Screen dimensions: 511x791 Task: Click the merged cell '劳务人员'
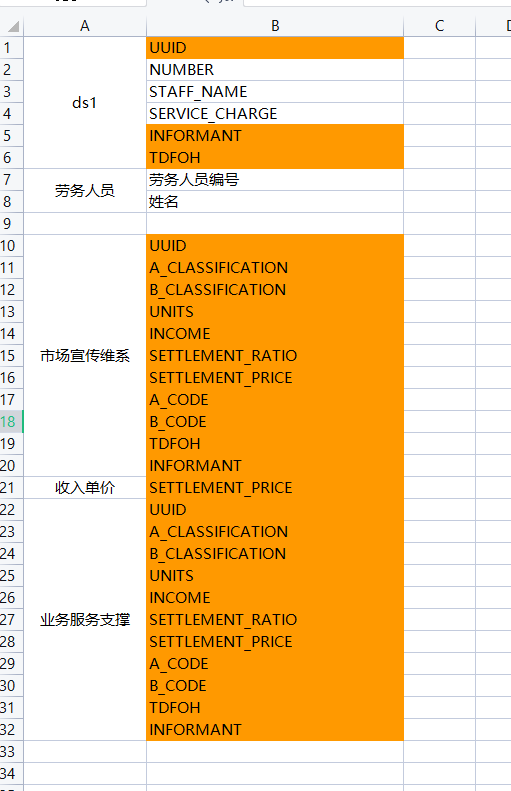tap(85, 191)
